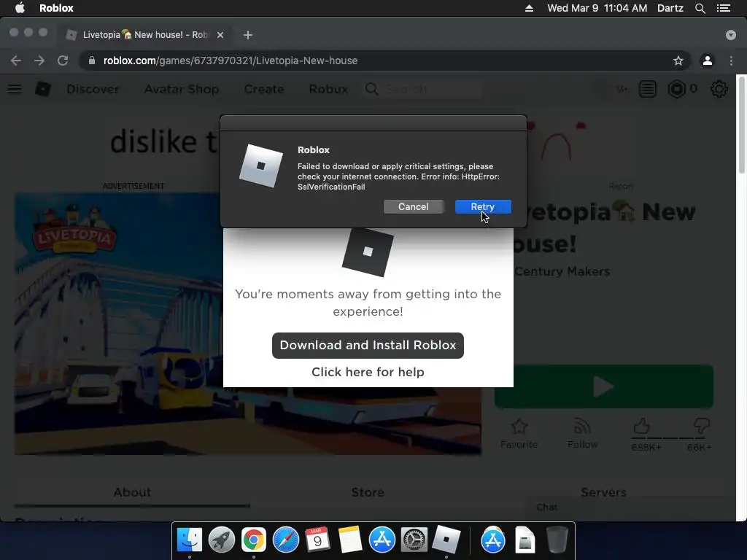Screen dimensions: 747x560
Task: Click Download and Install Roblox button
Action: (x=368, y=345)
